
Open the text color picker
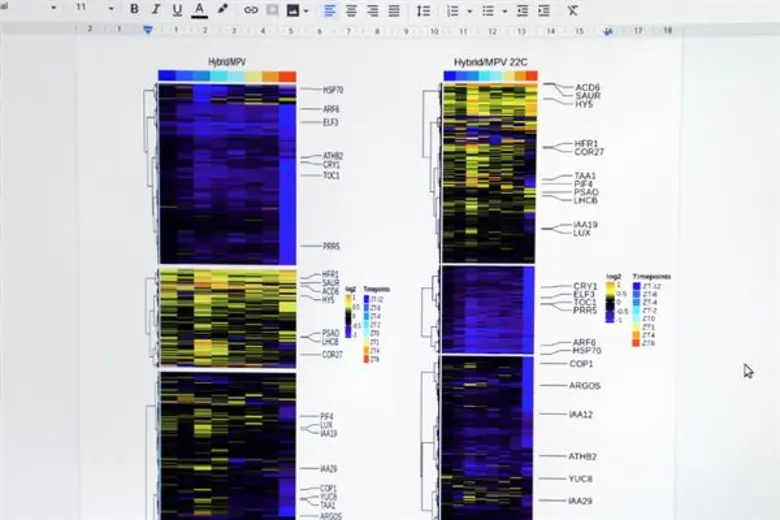click(x=199, y=10)
